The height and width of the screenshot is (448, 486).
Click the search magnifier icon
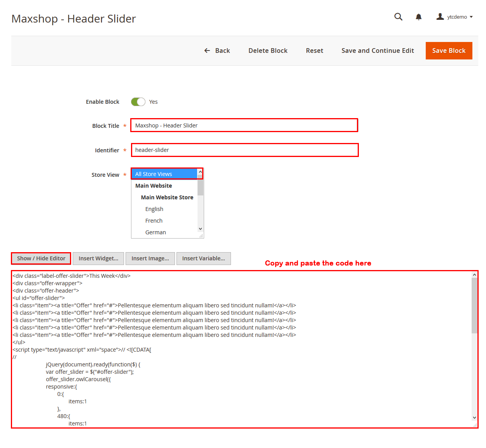pyautogui.click(x=398, y=17)
